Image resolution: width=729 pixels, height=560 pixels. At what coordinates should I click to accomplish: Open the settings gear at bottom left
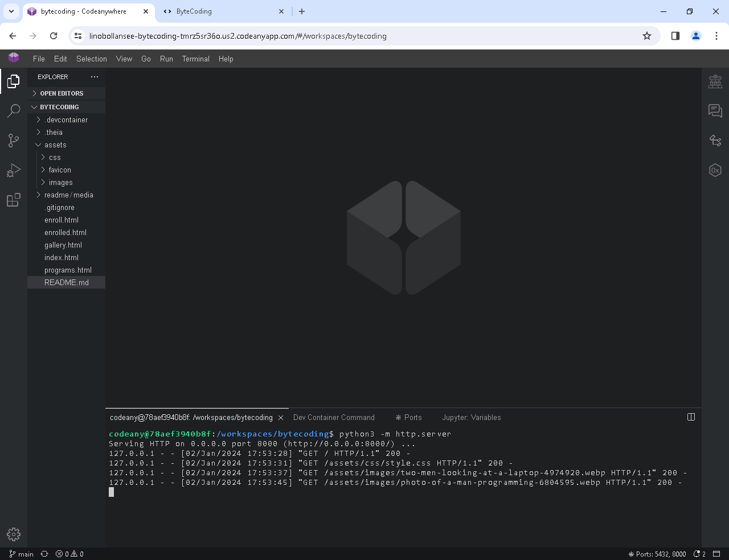point(13,534)
